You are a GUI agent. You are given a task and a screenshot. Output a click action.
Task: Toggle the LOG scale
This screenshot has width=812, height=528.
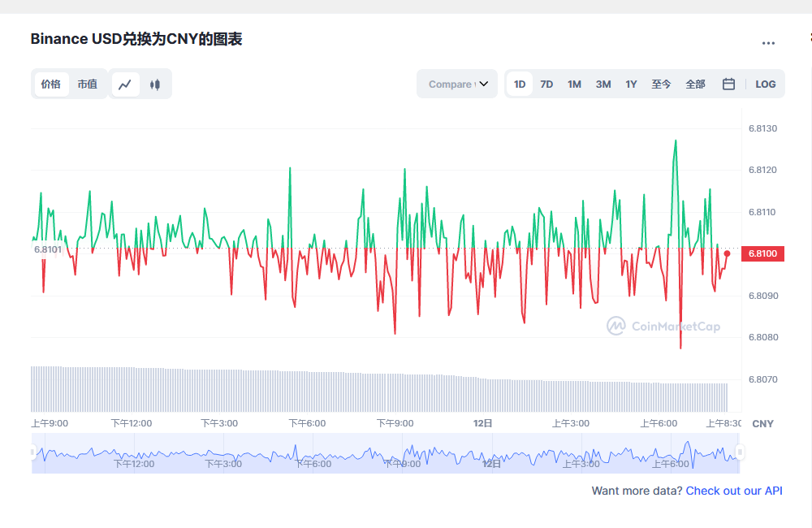pos(766,84)
